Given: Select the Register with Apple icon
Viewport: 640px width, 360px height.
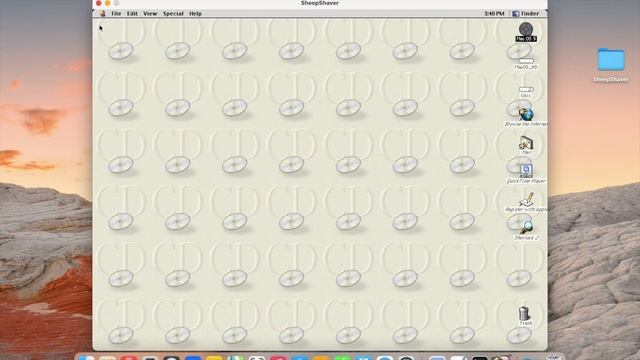Looking at the screenshot, I should [x=526, y=200].
